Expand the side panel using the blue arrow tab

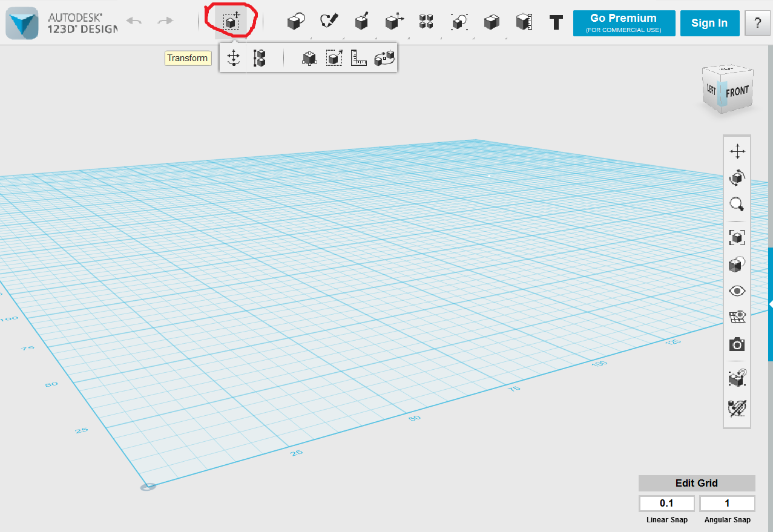[x=771, y=304]
